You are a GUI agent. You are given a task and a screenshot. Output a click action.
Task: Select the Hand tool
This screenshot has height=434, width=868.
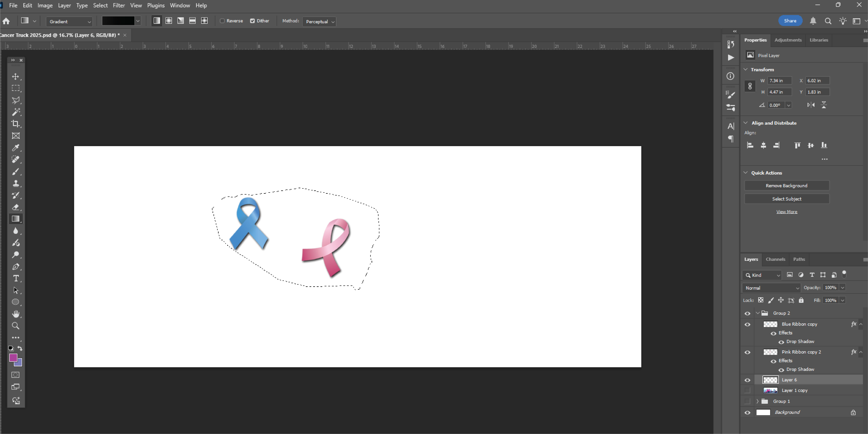click(15, 314)
